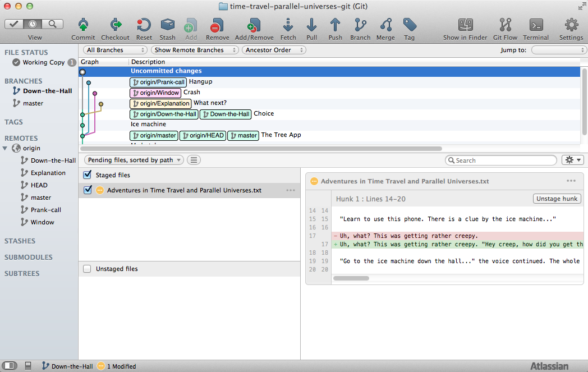Image resolution: width=588 pixels, height=372 pixels.
Task: Switch to log history clock view
Action: [33, 24]
